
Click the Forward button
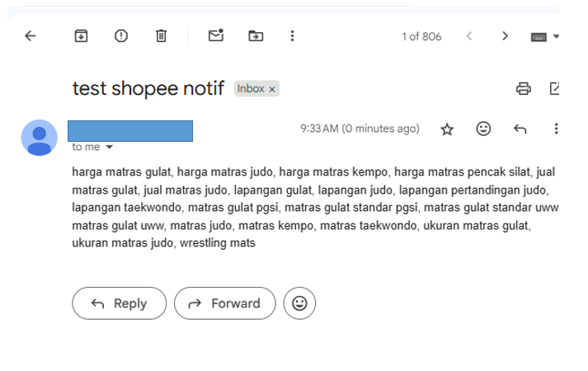(x=225, y=303)
